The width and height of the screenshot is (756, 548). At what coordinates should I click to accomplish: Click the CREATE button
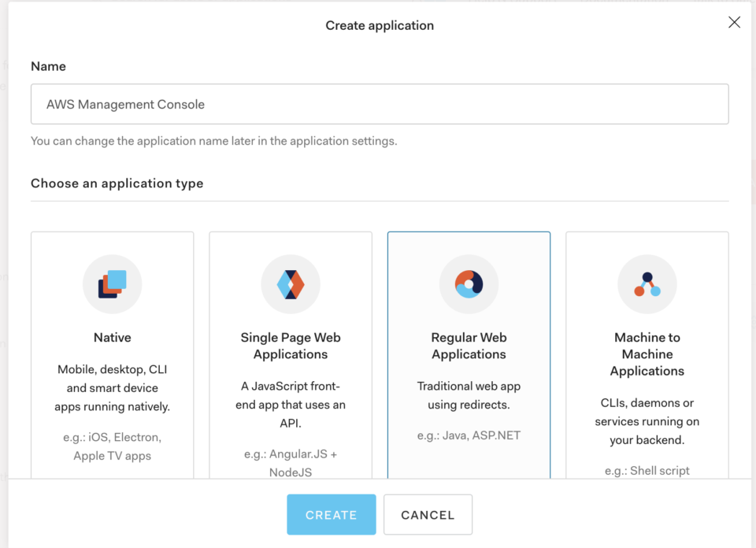tap(331, 514)
